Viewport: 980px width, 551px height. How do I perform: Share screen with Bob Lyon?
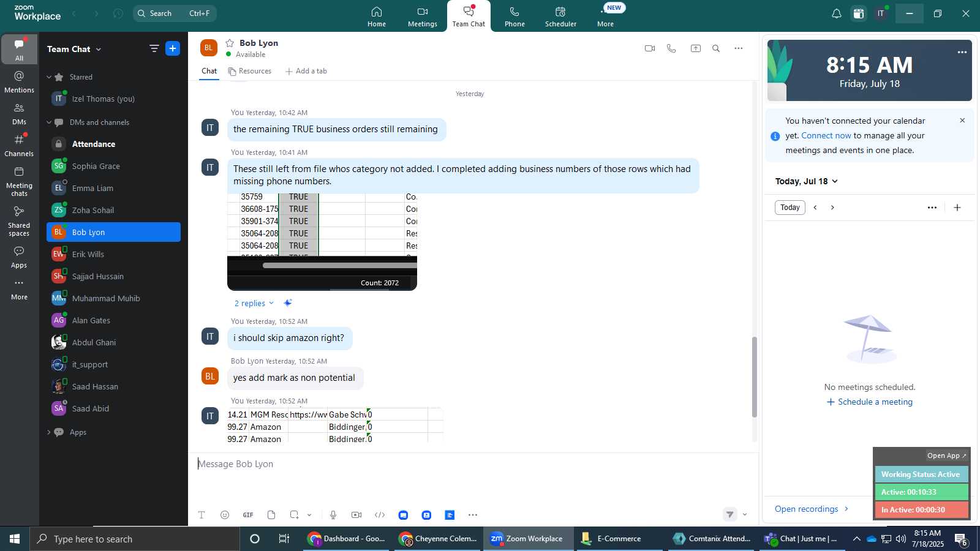(x=696, y=48)
